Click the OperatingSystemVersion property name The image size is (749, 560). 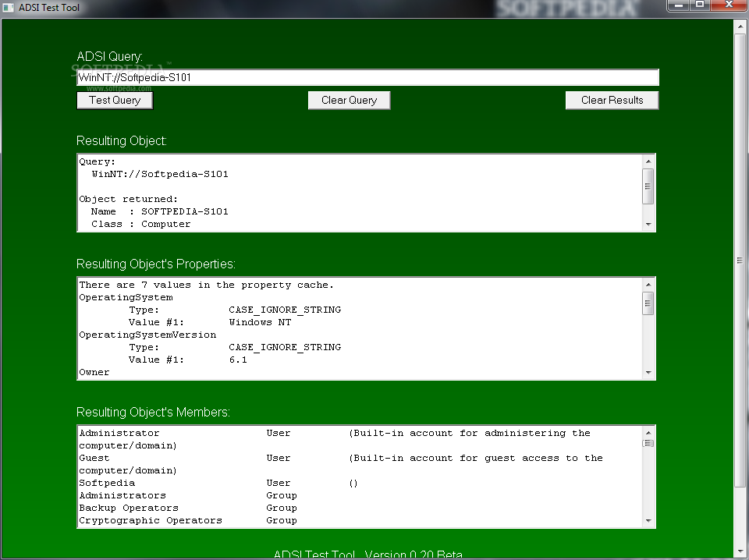point(147,335)
